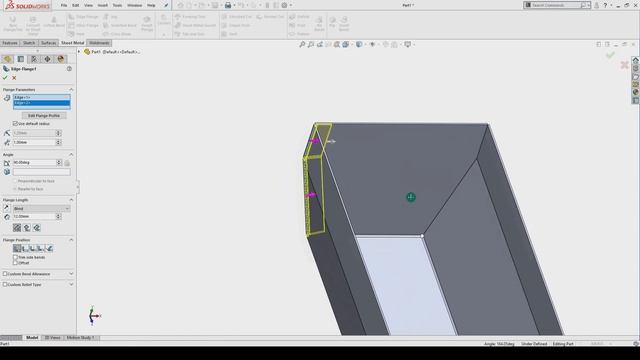Switch to the Sketch tab

pyautogui.click(x=29, y=43)
